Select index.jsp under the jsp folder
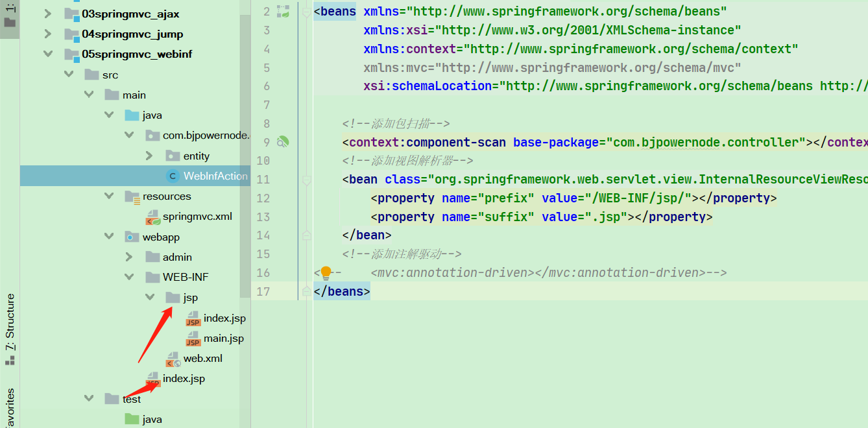 pyautogui.click(x=224, y=318)
